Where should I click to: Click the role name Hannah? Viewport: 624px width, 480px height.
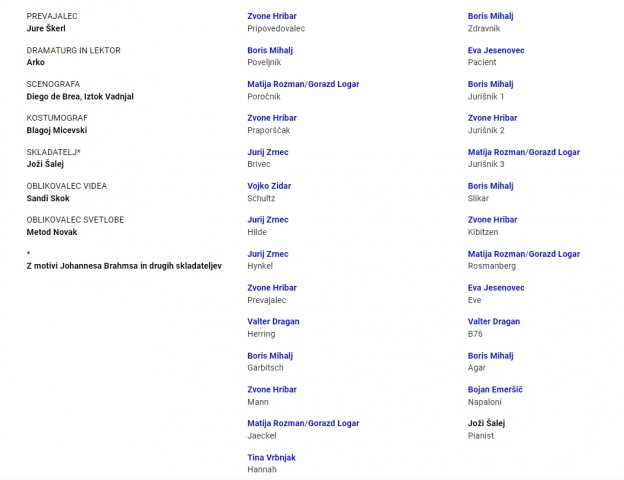pos(262,470)
